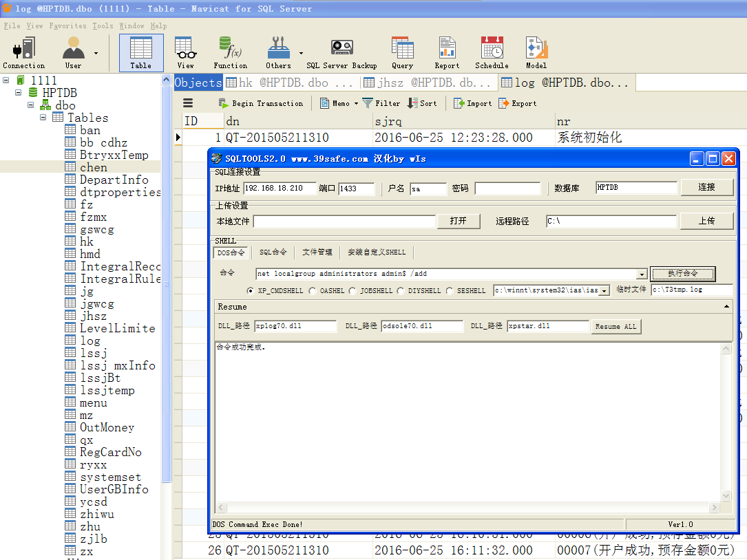Screen dimensions: 747x560
Task: Expand the Others toolbar dropdown arrow
Action: [x=301, y=53]
